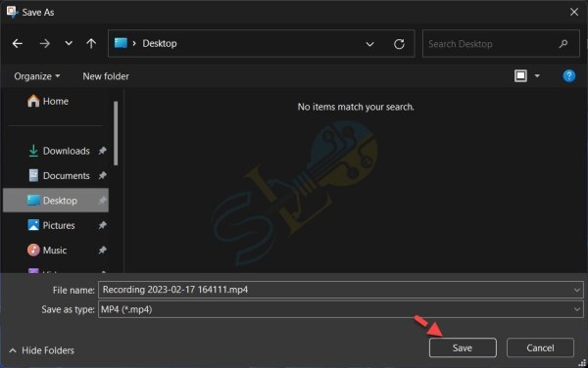Click the Search Desktop field
This screenshot has height=368, width=588.
[x=501, y=44]
